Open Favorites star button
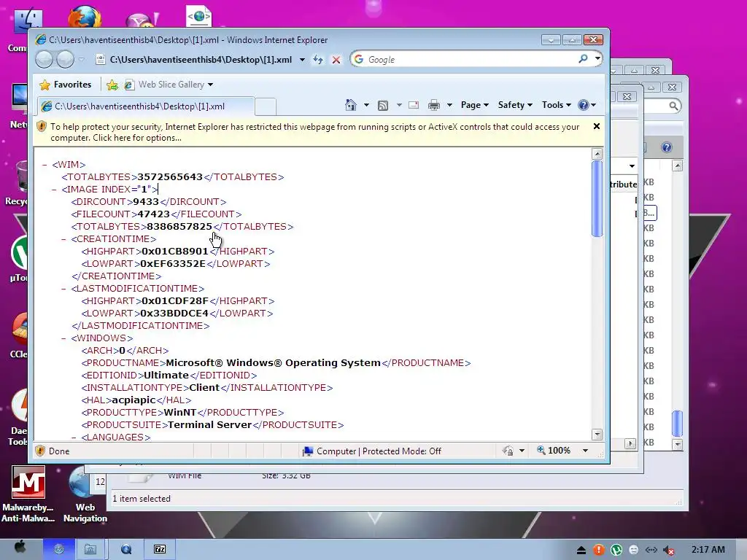 click(x=65, y=85)
